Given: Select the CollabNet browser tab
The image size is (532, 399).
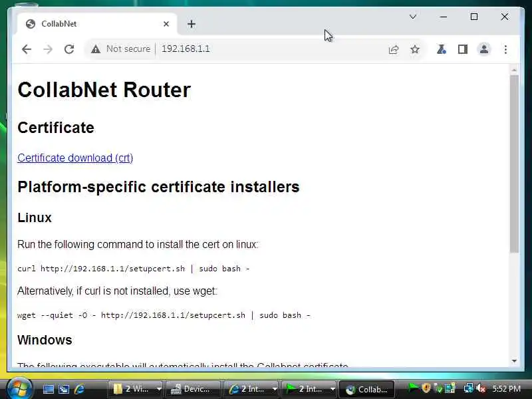Looking at the screenshot, I should pos(96,24).
